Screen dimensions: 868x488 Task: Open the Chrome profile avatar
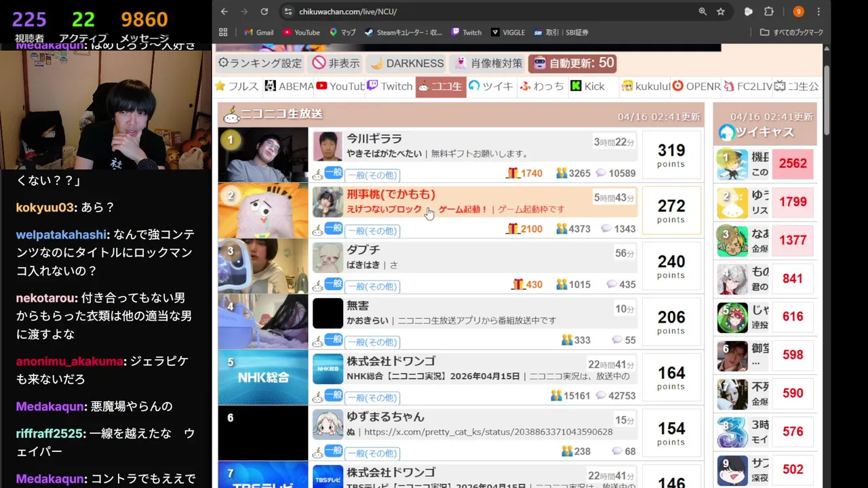coord(799,12)
